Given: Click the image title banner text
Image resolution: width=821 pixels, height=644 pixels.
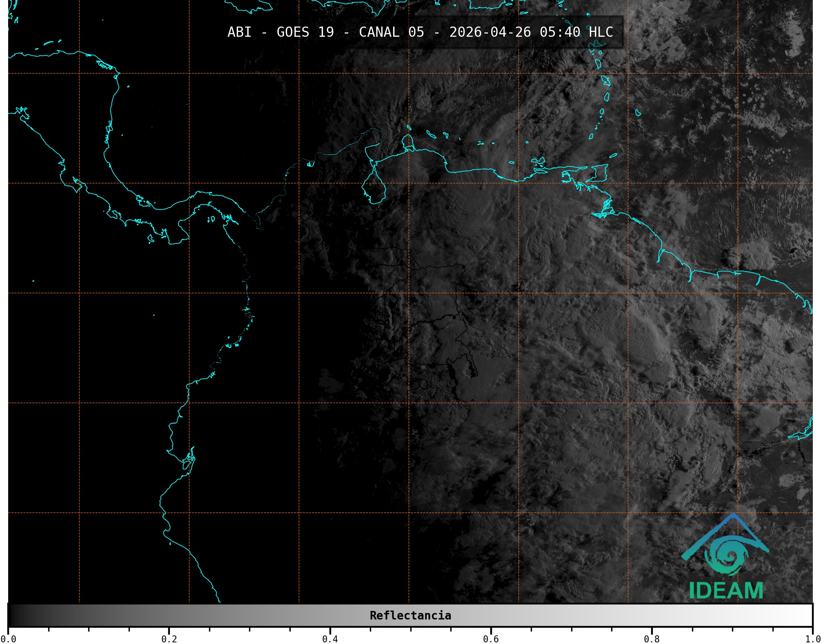Looking at the screenshot, I should tap(420, 32).
